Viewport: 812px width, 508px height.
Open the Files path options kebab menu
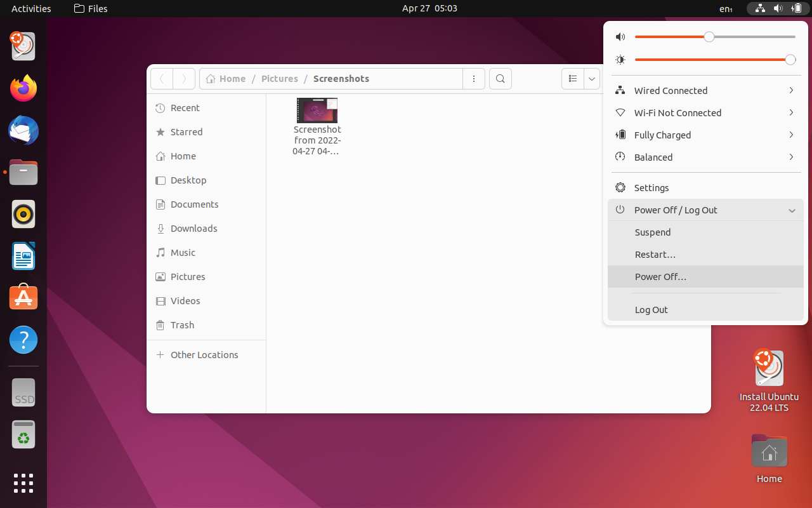474,79
